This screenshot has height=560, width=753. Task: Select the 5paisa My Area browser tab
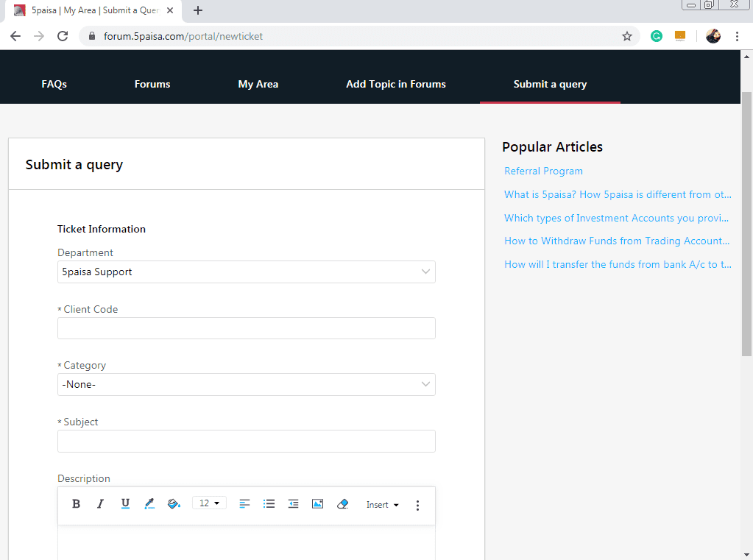(93, 10)
